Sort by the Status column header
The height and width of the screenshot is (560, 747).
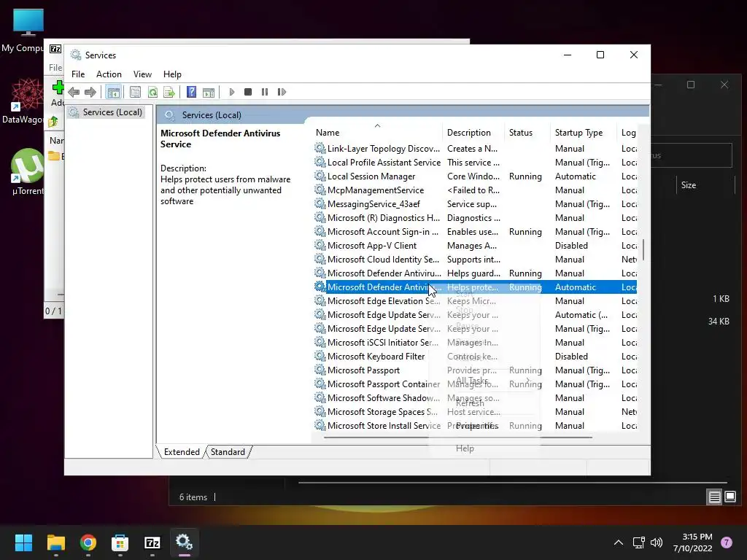tap(528, 133)
